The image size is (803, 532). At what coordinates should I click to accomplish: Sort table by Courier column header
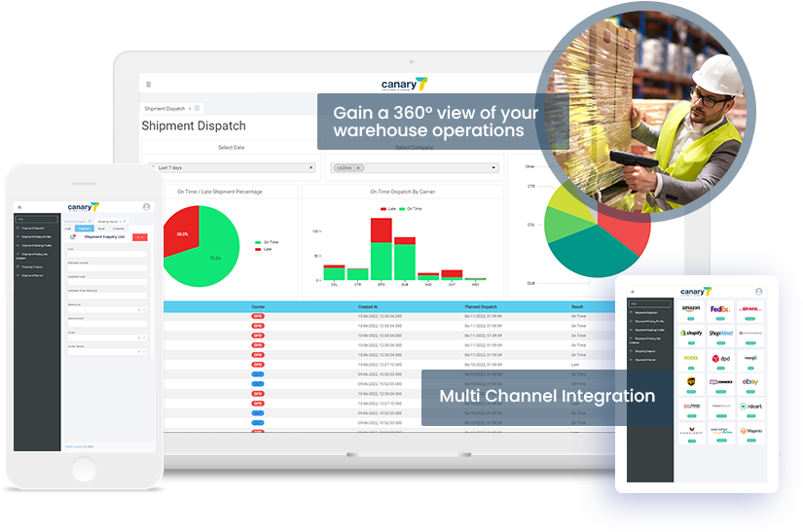click(x=258, y=307)
